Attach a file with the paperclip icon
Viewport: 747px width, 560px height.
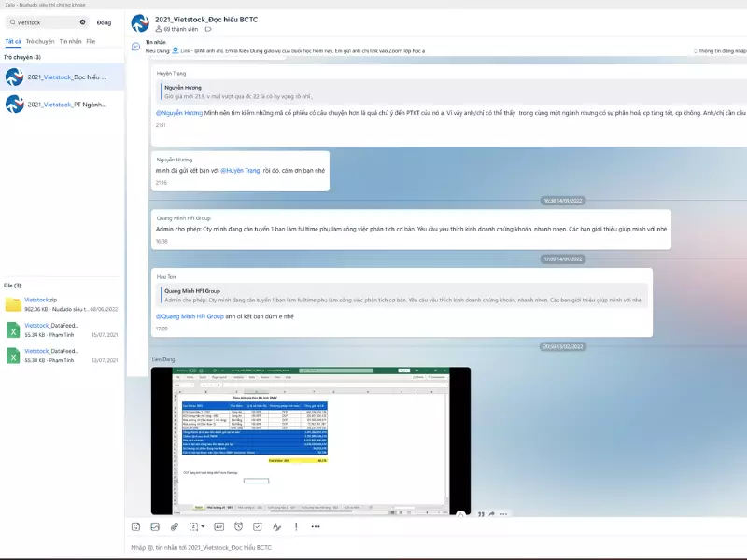pyautogui.click(x=175, y=526)
